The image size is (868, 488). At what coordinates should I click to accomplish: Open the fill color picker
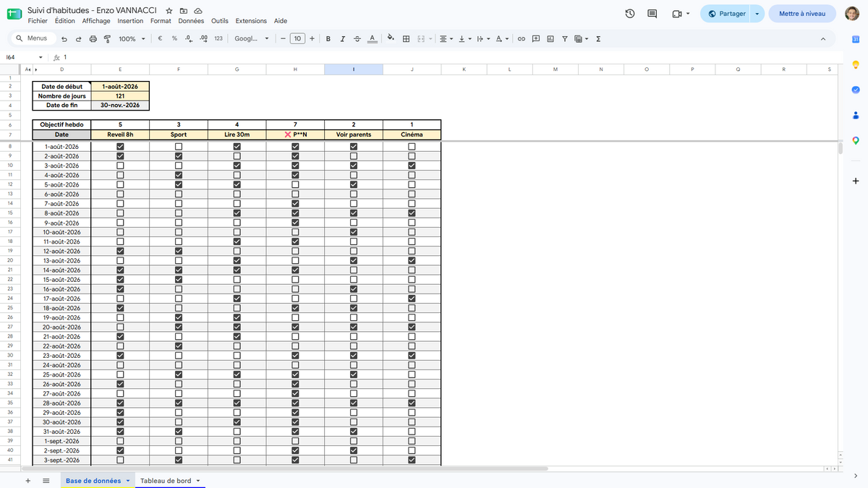click(391, 39)
